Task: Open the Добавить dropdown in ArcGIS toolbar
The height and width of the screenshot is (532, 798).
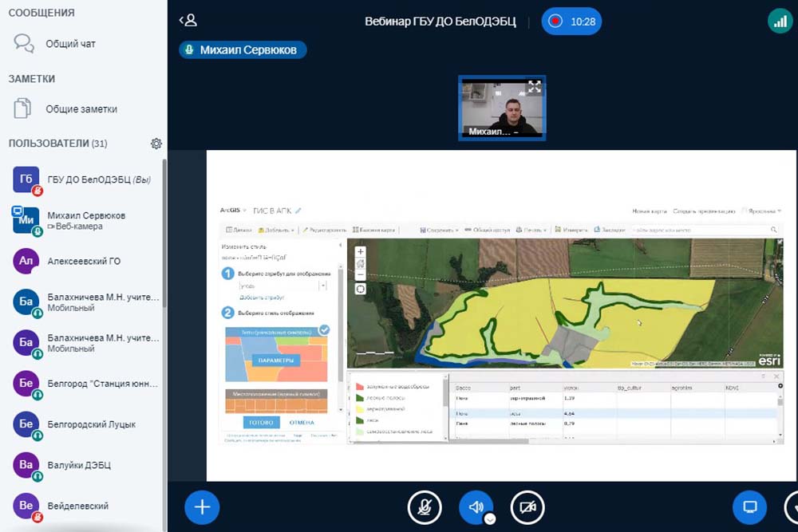Action: pyautogui.click(x=279, y=230)
